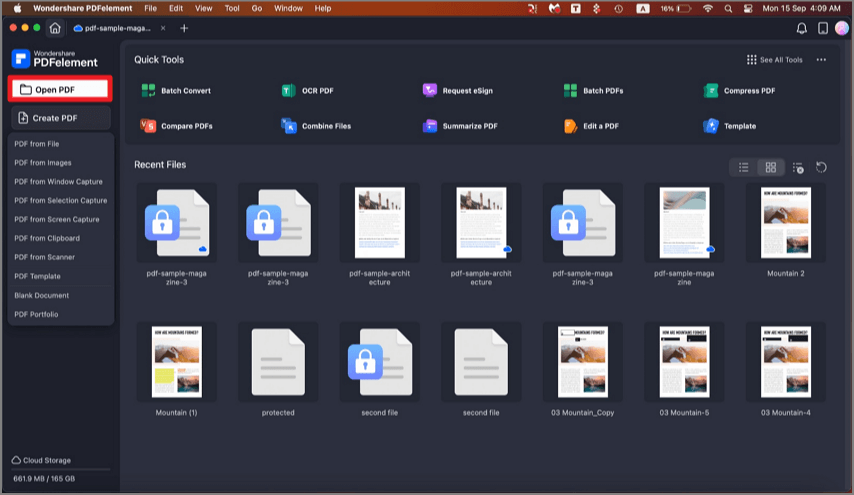Click the date and time display
Image resolution: width=854 pixels, height=495 pixels.
[801, 8]
